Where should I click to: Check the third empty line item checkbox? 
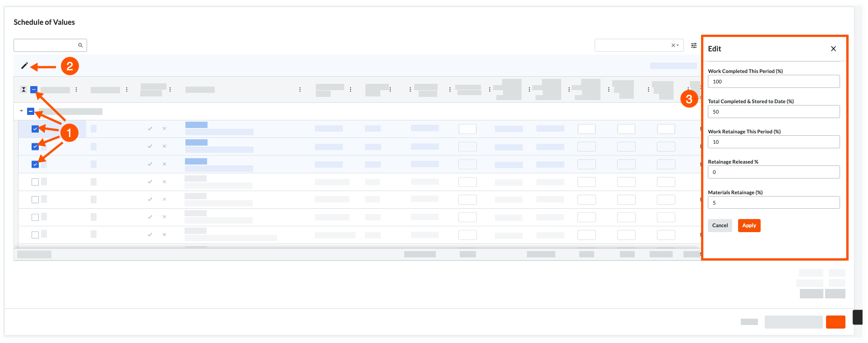[35, 217]
